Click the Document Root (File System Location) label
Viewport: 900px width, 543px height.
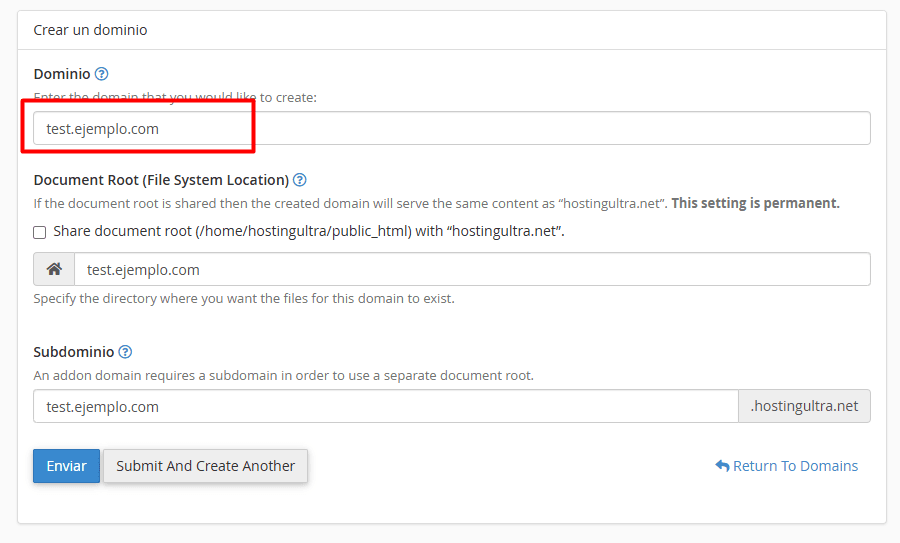pos(161,180)
